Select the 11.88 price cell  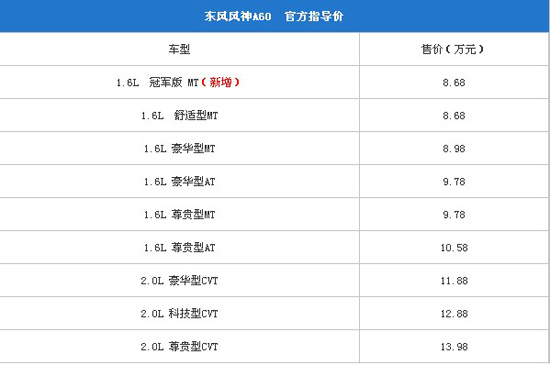click(x=454, y=280)
